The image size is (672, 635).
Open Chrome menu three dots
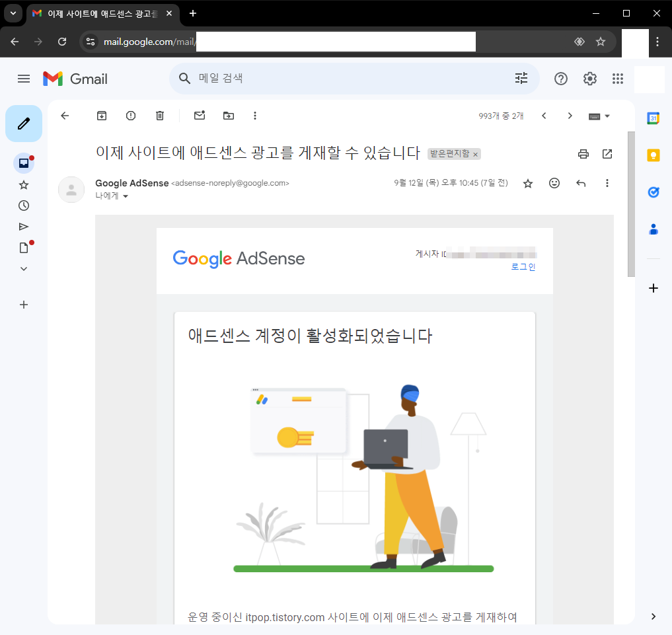657,42
